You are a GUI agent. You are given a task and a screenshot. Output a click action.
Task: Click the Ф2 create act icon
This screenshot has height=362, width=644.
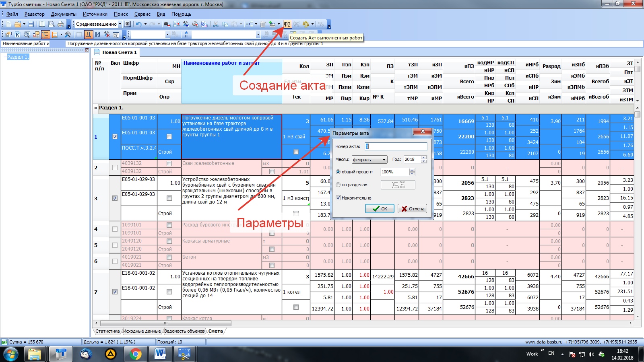[x=287, y=24]
